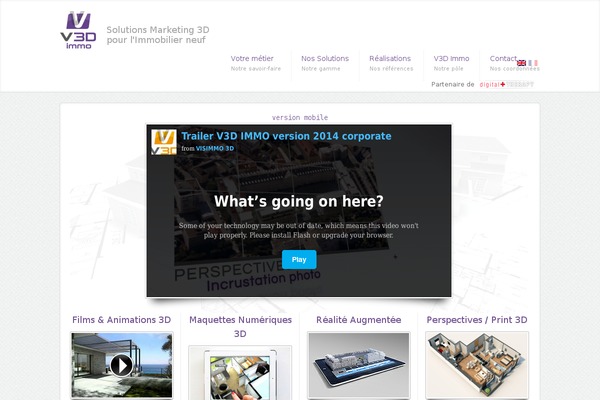Open V3D Immo menu item
This screenshot has width=600, height=400.
click(451, 59)
